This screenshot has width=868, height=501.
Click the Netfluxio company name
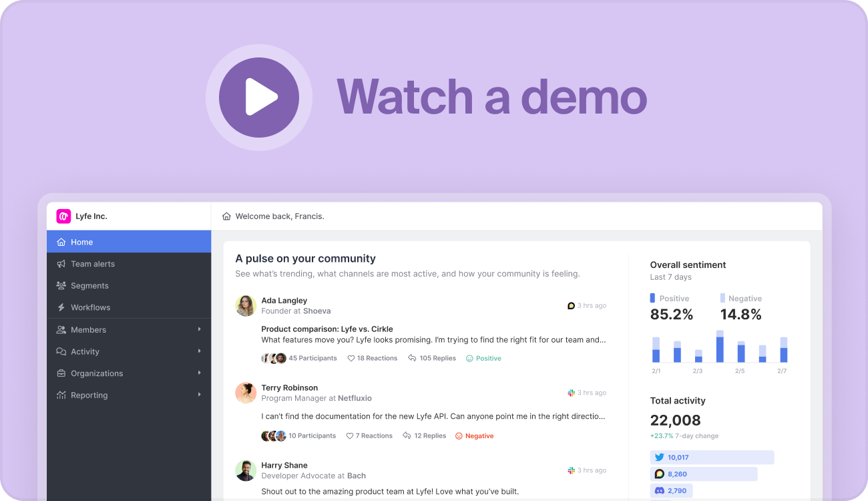click(x=355, y=398)
